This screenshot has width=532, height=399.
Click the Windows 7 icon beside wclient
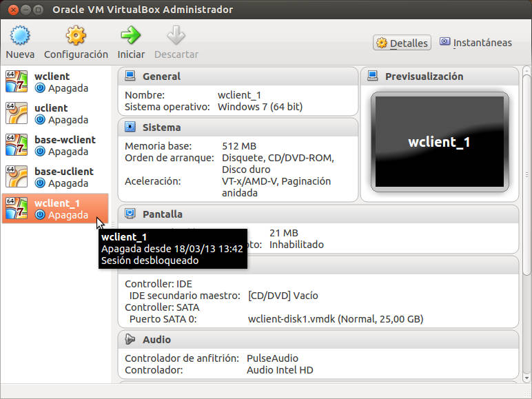click(x=17, y=81)
